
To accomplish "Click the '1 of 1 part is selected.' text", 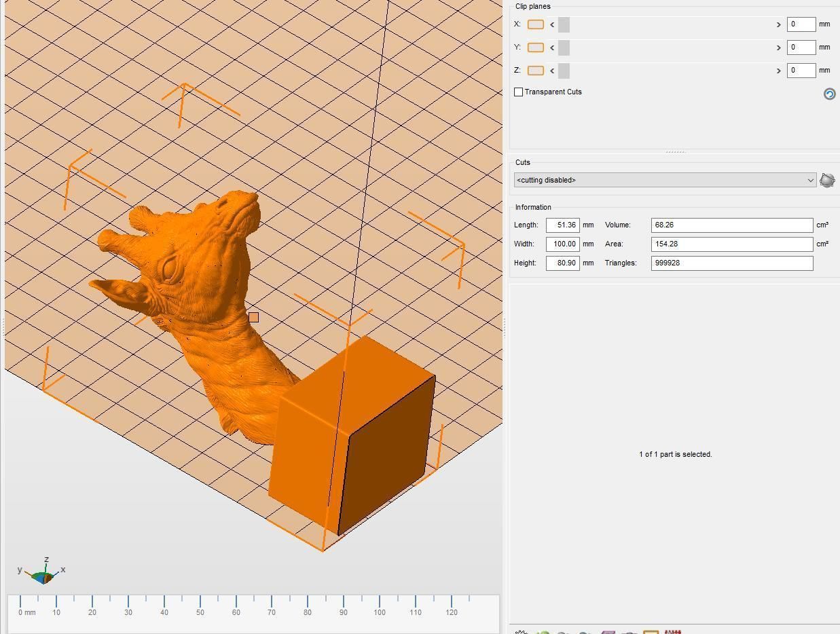I will (676, 454).
